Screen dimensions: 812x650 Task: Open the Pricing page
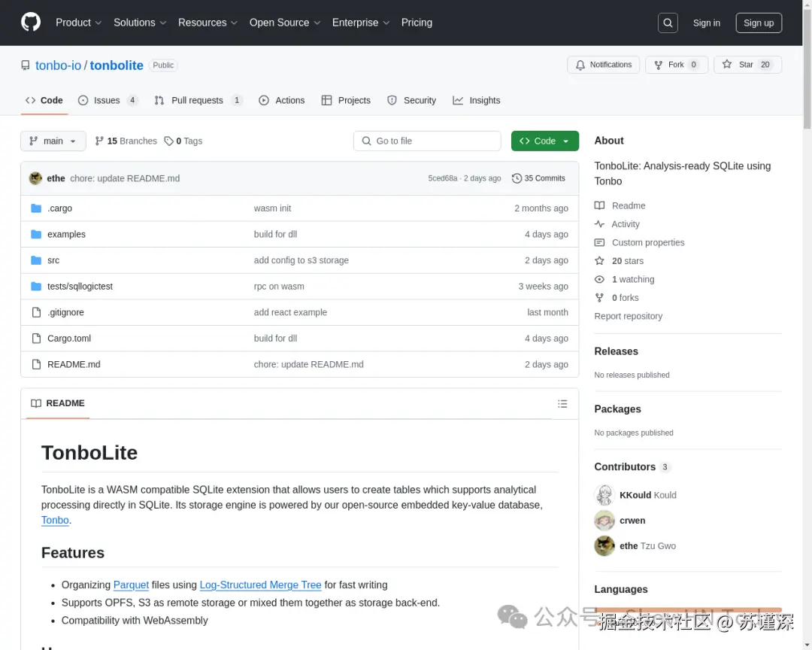click(x=417, y=23)
